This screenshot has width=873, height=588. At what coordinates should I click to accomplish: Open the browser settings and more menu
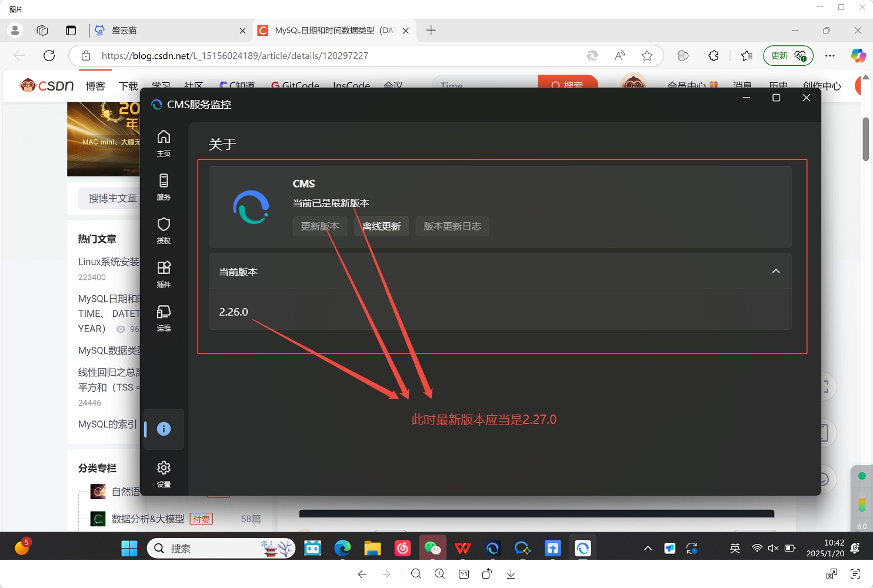coord(830,55)
